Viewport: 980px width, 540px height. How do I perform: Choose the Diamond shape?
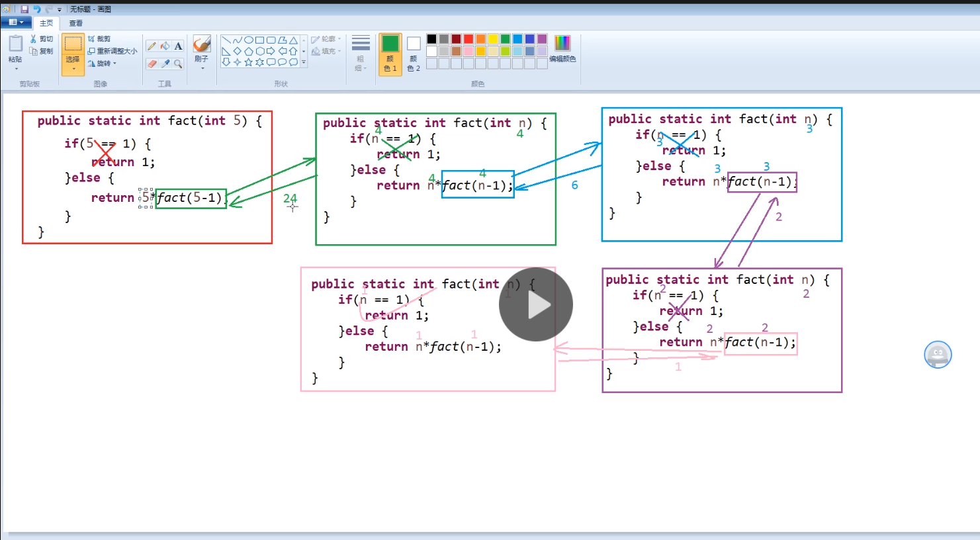tap(238, 51)
